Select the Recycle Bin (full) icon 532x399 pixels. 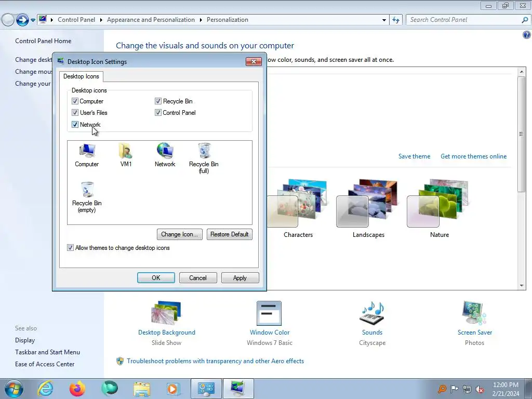point(204,158)
